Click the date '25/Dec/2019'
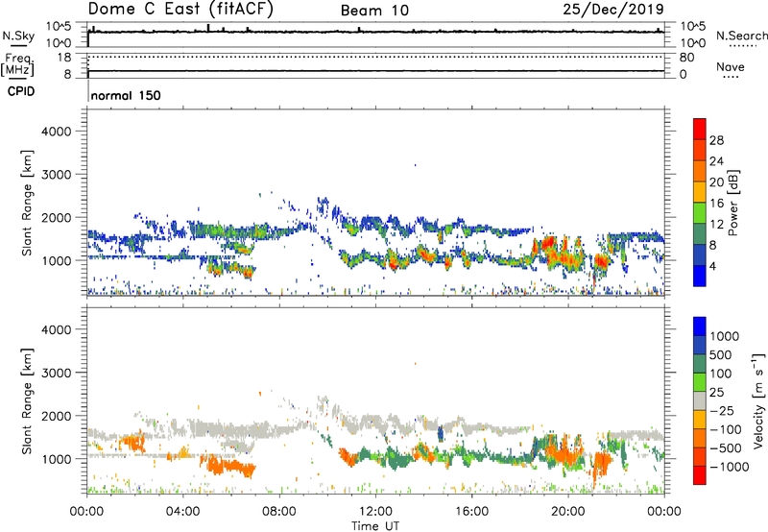Image resolution: width=768 pixels, height=532 pixels. (x=613, y=9)
